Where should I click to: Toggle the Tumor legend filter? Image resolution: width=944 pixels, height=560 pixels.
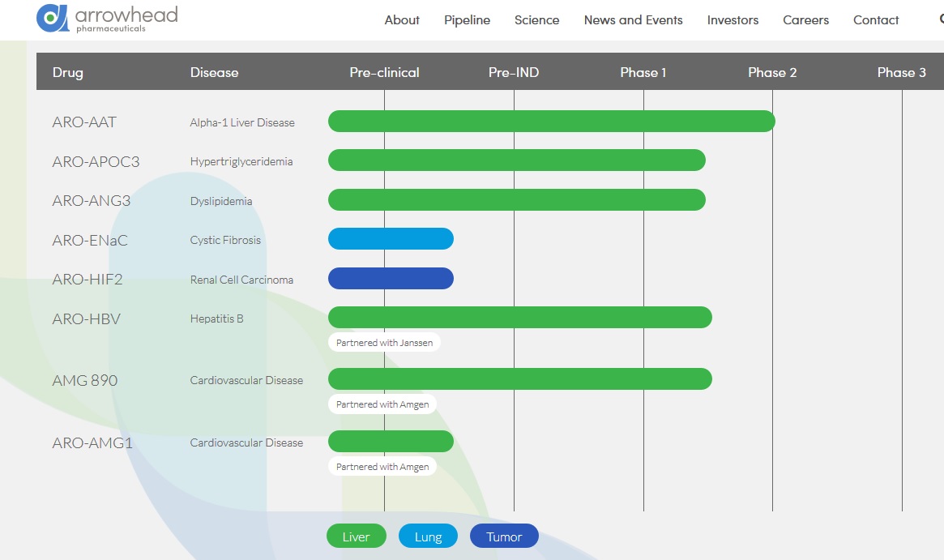click(x=504, y=536)
